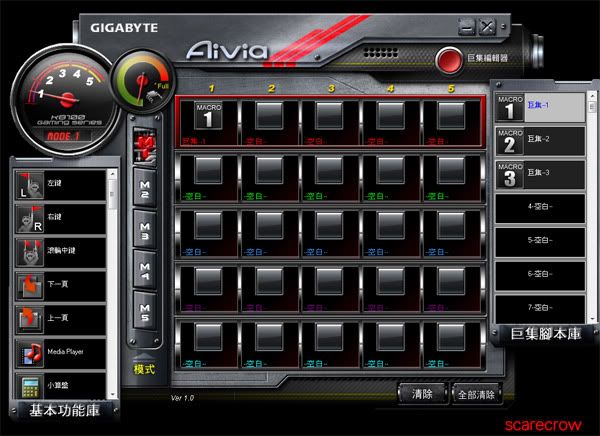Collapse the mode panel arrow above 模式

[x=144, y=358]
